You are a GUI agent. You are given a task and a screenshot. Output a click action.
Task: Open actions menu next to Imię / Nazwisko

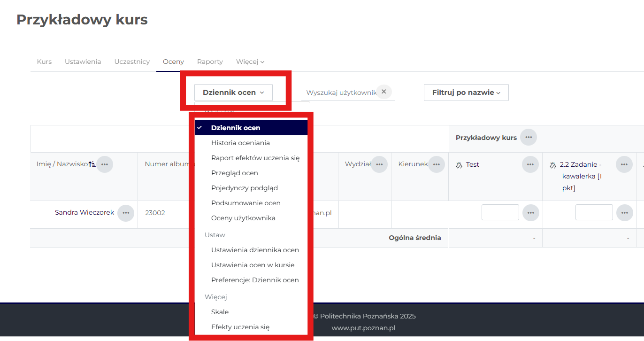(x=105, y=164)
